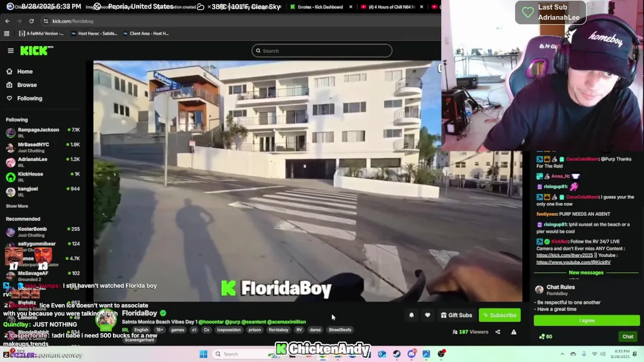Open Host Havoc - Satisfa... bookmark
The width and height of the screenshot is (644, 362).
94,34
